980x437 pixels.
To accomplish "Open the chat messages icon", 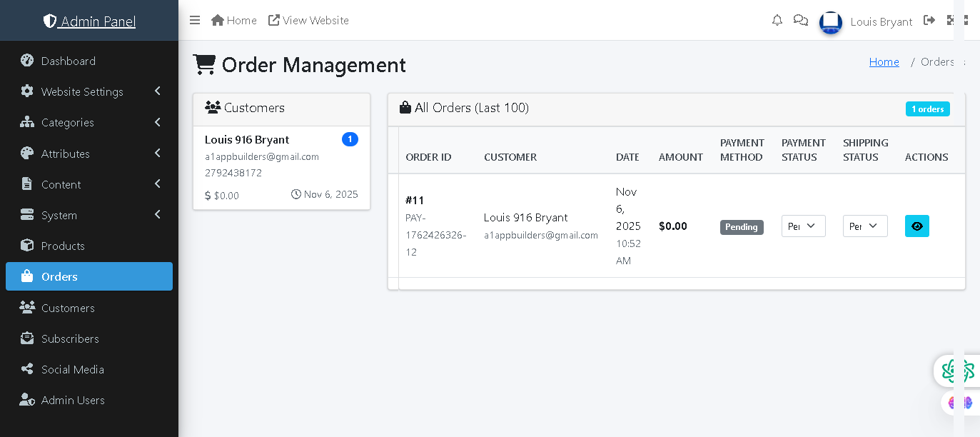I will click(801, 20).
